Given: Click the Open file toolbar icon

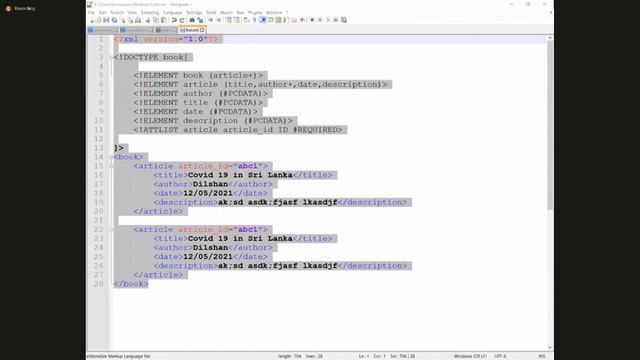Looking at the screenshot, I should 98,20.
